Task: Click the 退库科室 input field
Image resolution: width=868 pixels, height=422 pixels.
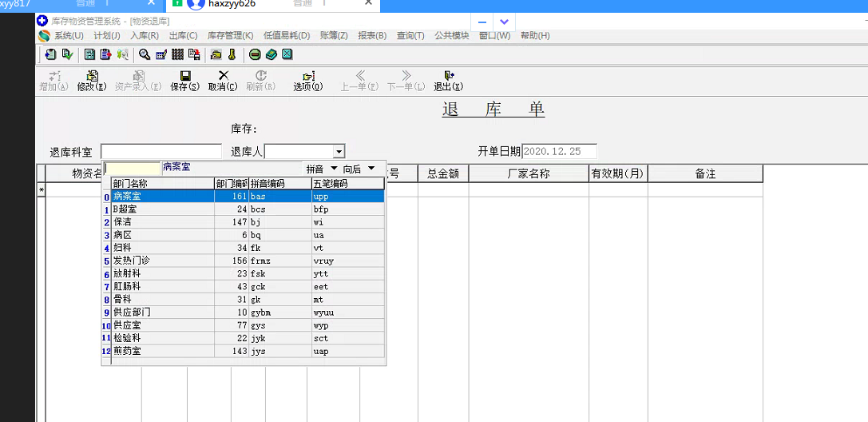Action: click(x=161, y=151)
